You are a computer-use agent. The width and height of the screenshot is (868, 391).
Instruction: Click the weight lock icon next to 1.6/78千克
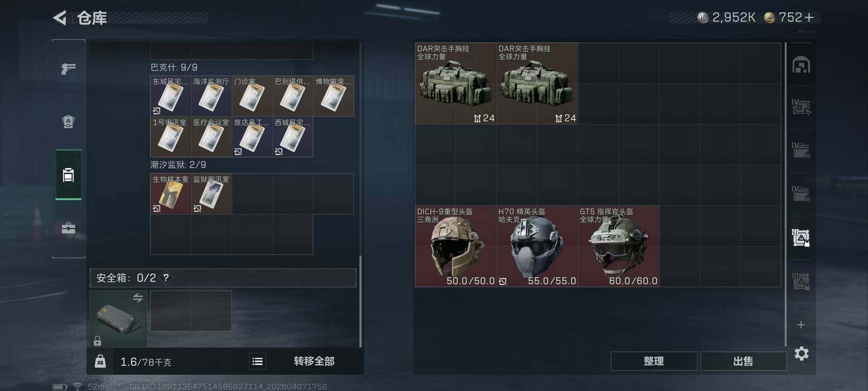pos(100,361)
